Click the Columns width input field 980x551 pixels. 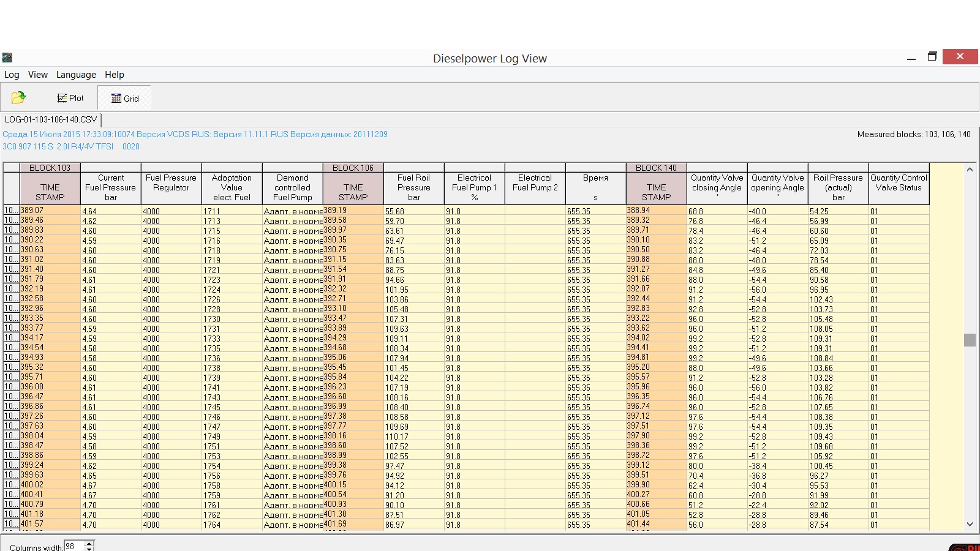73,546
